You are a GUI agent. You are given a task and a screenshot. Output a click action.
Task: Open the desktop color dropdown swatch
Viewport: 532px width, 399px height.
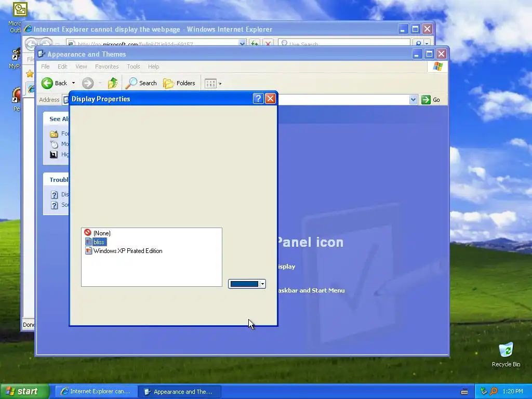click(x=247, y=284)
